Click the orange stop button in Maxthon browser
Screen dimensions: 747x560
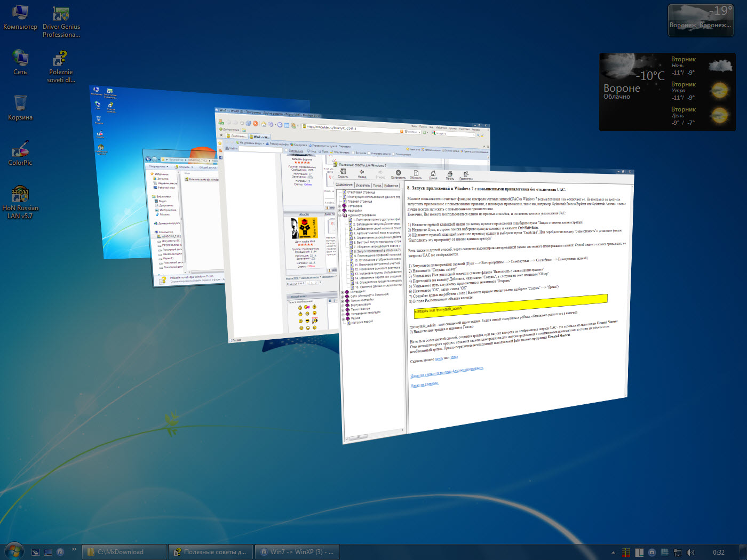click(x=255, y=123)
